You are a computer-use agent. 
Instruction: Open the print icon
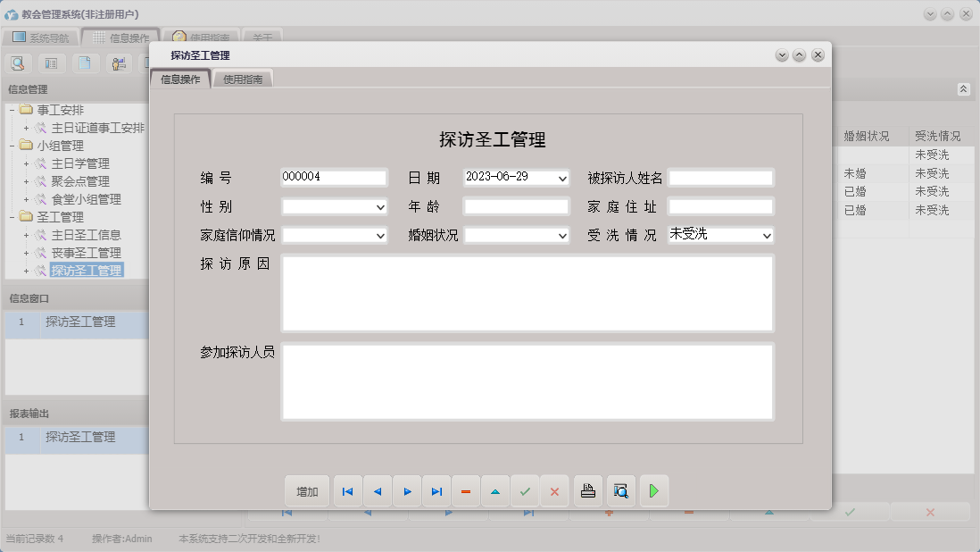(x=587, y=490)
